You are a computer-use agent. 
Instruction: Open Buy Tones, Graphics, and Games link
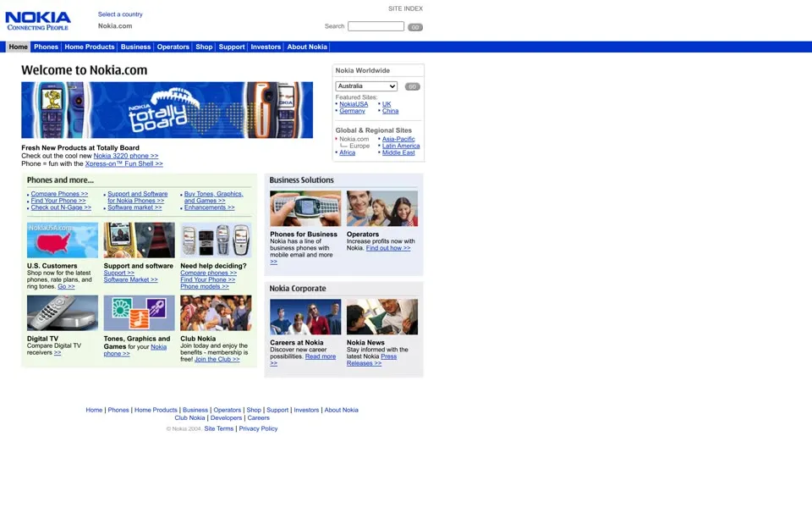(x=213, y=197)
